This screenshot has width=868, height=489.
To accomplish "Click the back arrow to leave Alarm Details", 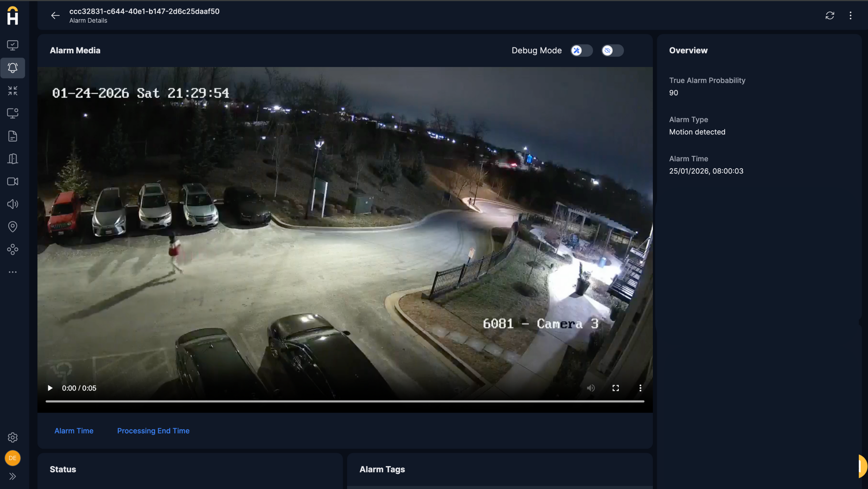I will (x=55, y=15).
